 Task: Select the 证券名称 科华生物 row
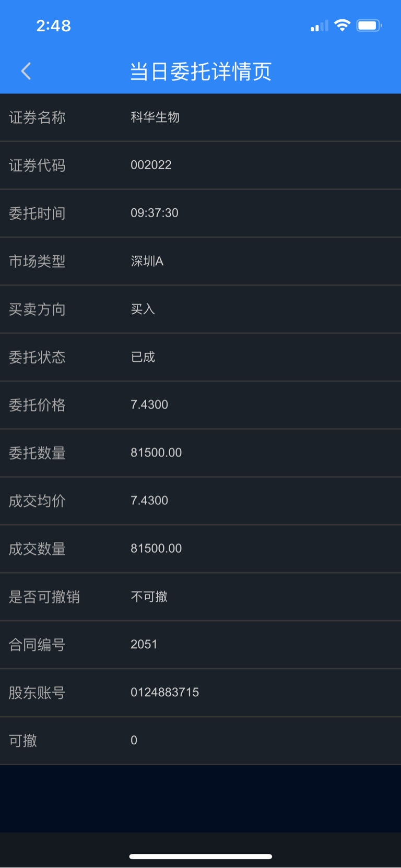click(x=200, y=117)
